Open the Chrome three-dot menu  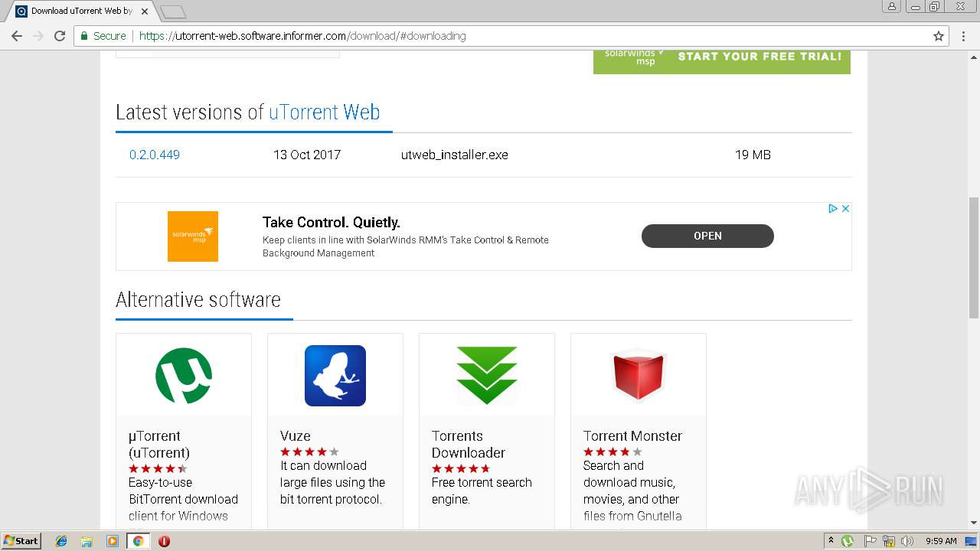[964, 36]
